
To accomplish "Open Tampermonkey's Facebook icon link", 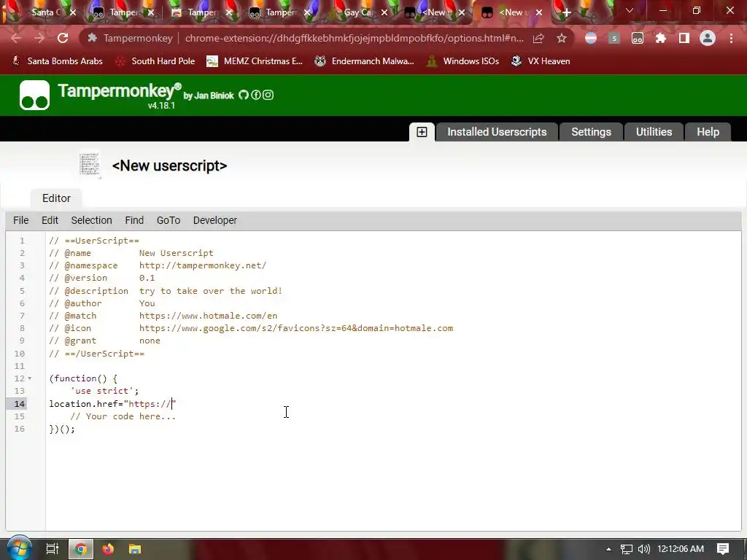I will pyautogui.click(x=256, y=95).
